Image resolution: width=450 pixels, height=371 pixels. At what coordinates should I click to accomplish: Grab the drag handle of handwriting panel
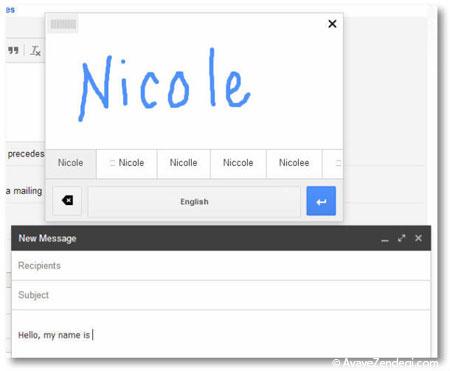pos(63,24)
